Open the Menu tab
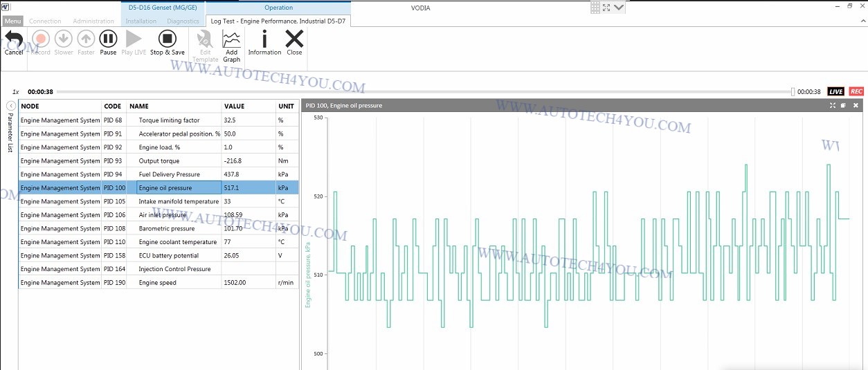The width and height of the screenshot is (868, 370). tap(12, 21)
